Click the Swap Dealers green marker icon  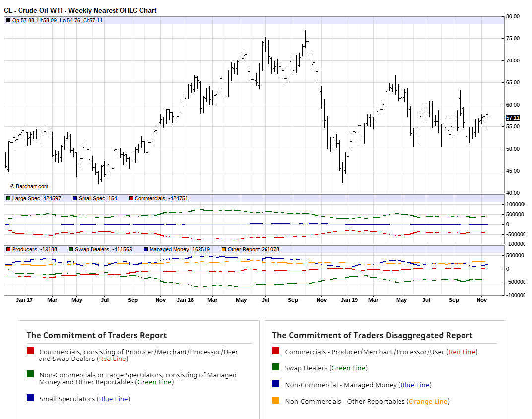[71, 249]
